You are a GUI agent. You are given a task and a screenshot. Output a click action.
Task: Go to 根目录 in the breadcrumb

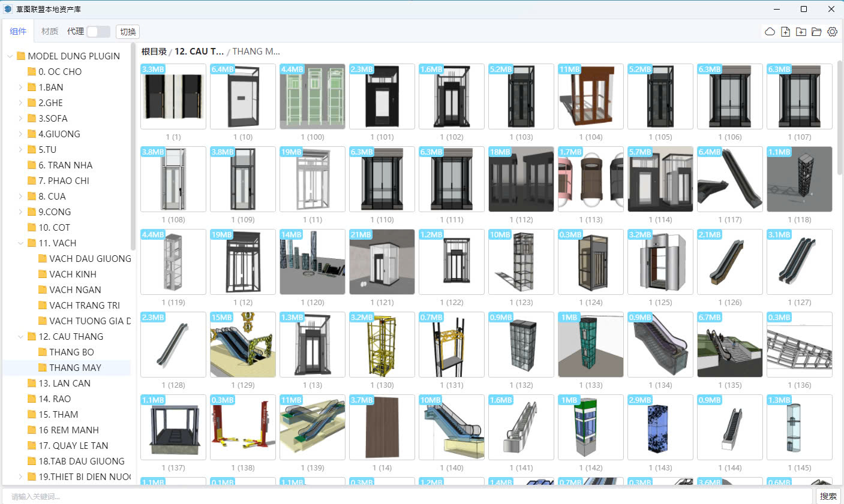[154, 52]
